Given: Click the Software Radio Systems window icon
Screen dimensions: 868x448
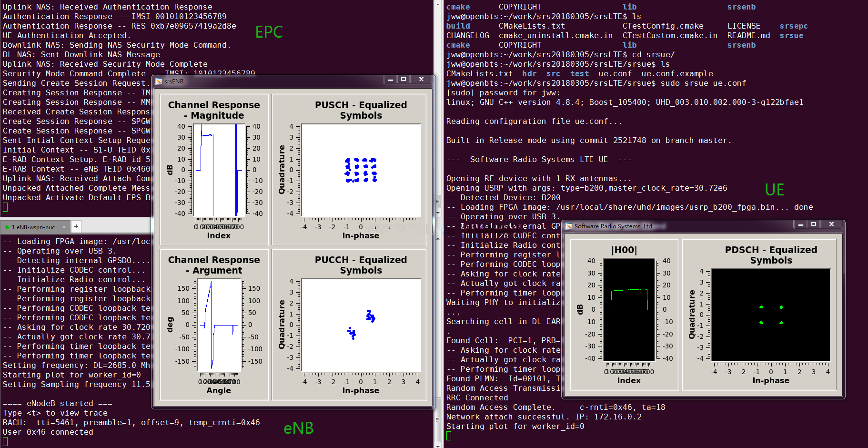Looking at the screenshot, I should pyautogui.click(x=568, y=226).
